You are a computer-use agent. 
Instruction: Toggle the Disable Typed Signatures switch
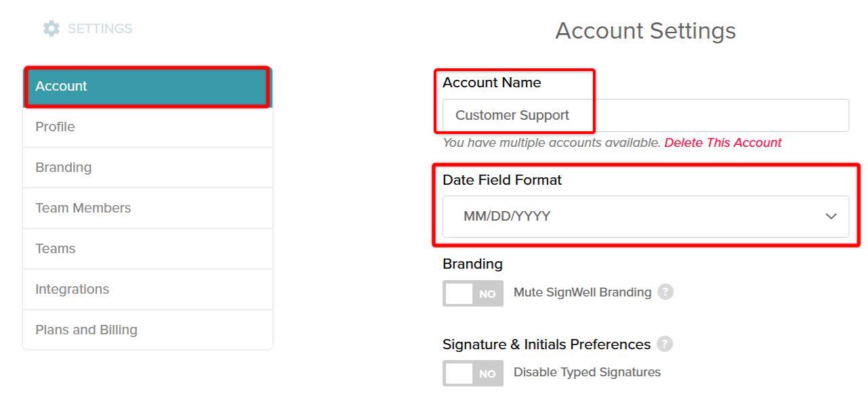tap(473, 373)
